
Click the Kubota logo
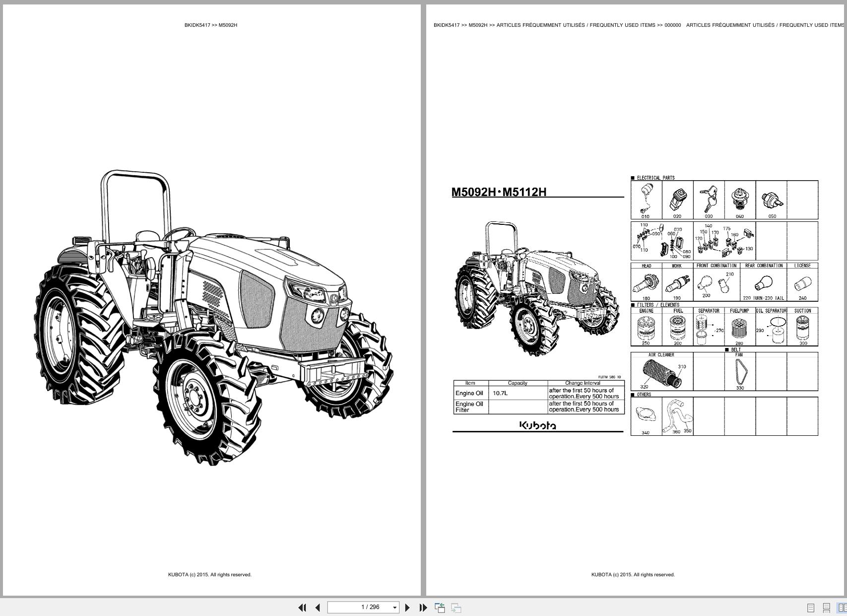pos(538,424)
